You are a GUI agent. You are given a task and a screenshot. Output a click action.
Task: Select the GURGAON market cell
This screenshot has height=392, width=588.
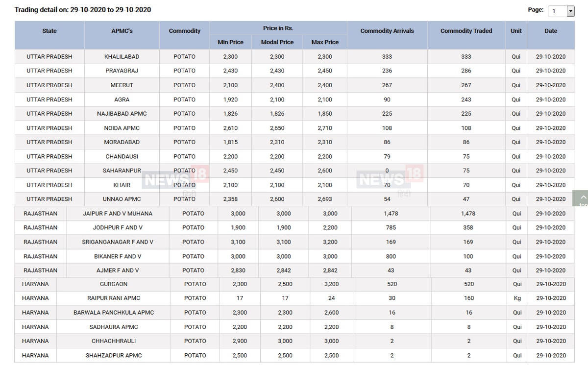[114, 284]
